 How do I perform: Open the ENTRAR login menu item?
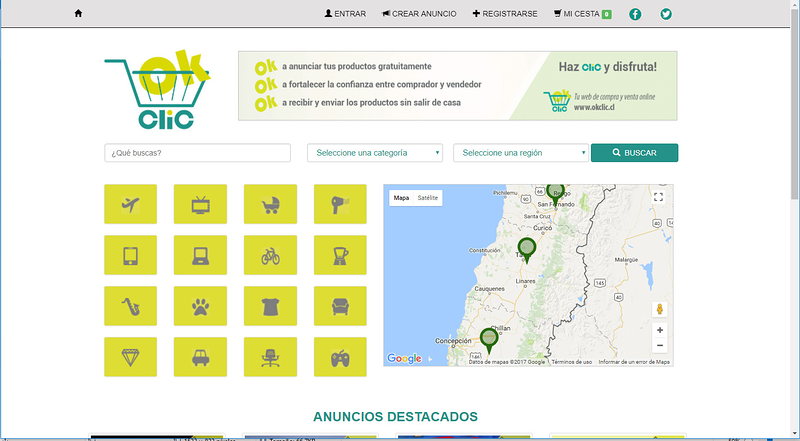(x=345, y=14)
